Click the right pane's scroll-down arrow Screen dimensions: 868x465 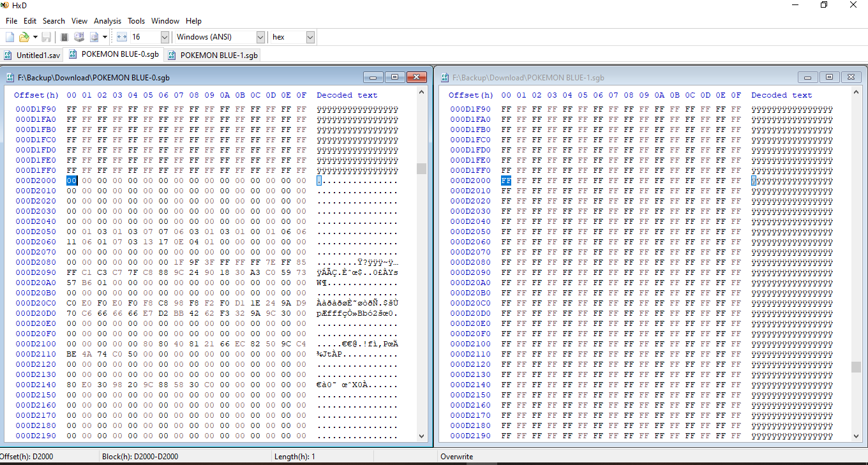click(x=855, y=436)
